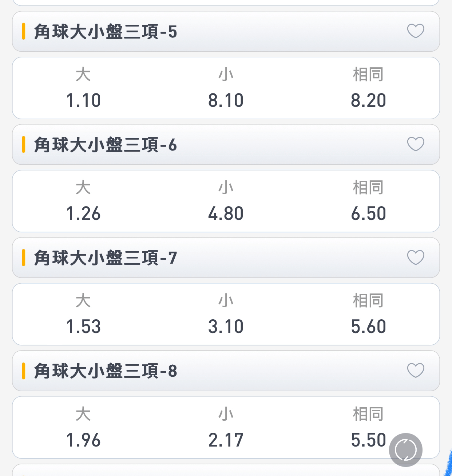Bet on 大 at 1.96 in market 8

coord(83,427)
